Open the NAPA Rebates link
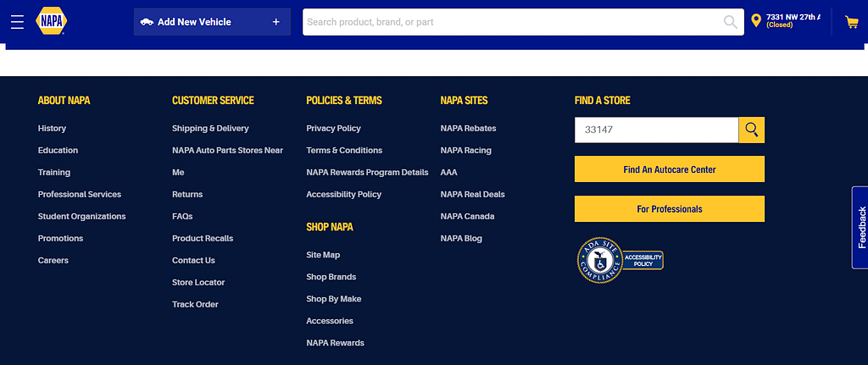The image size is (868, 365). click(468, 129)
